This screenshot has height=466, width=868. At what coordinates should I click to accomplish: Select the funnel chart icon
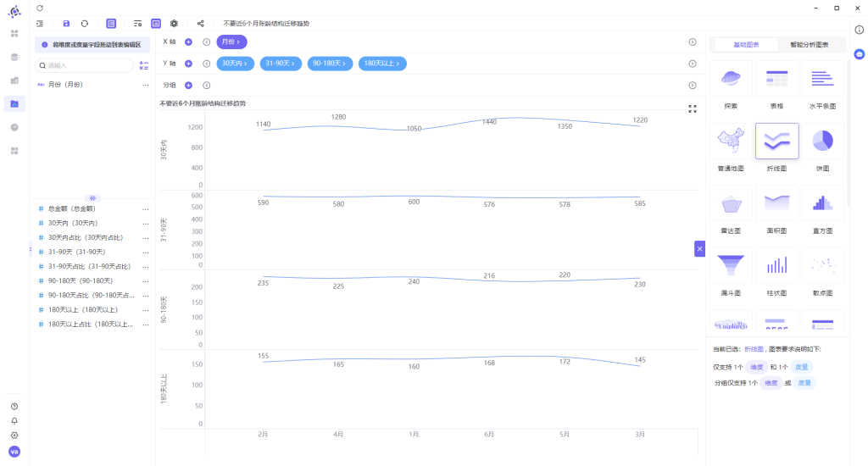coord(731,266)
